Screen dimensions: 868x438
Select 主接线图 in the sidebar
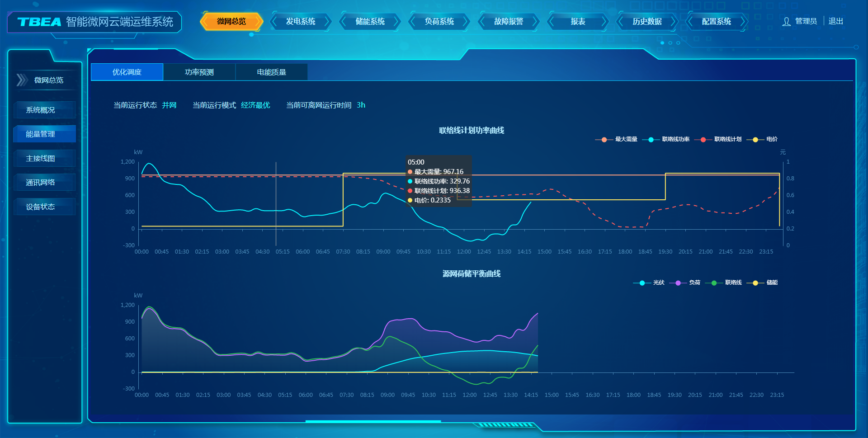tap(41, 158)
